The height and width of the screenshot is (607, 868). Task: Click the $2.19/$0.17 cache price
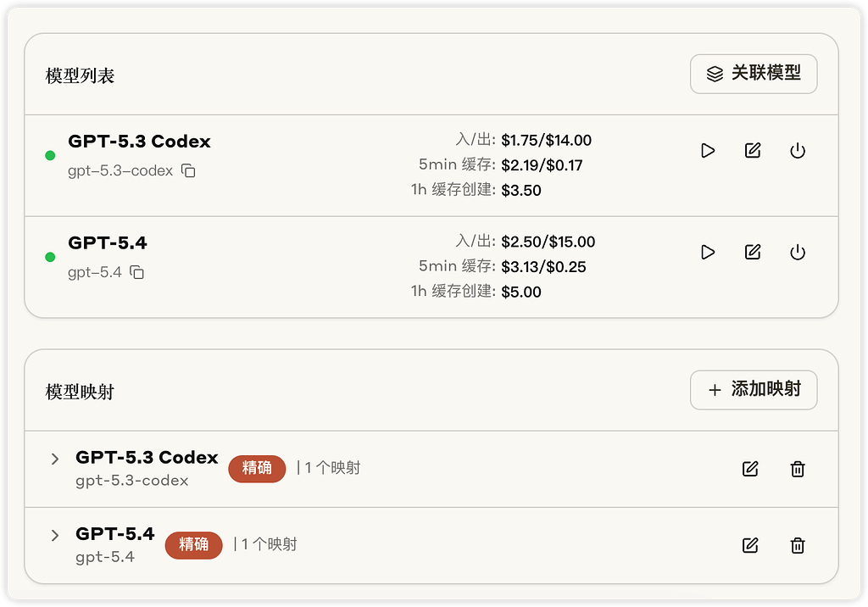click(542, 165)
